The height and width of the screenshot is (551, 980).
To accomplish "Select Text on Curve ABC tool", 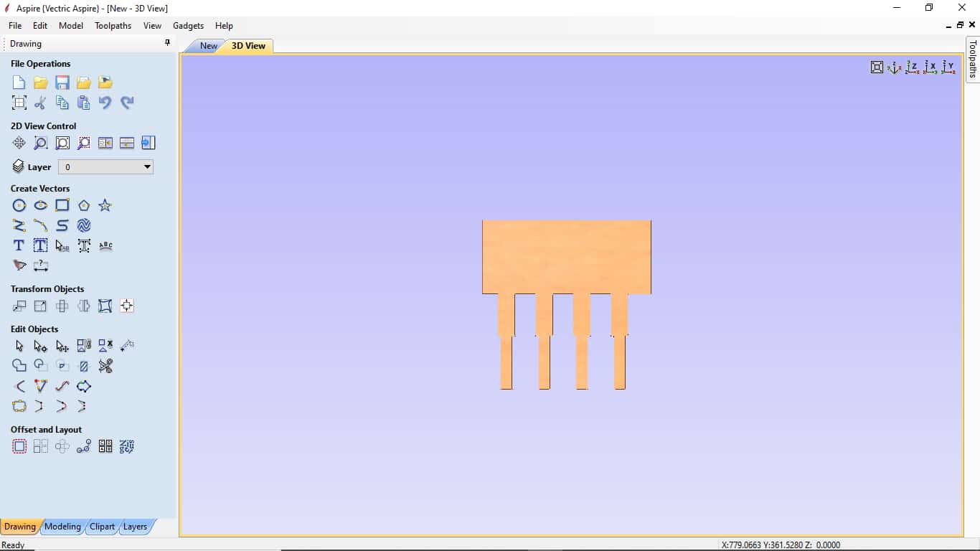I will point(105,245).
